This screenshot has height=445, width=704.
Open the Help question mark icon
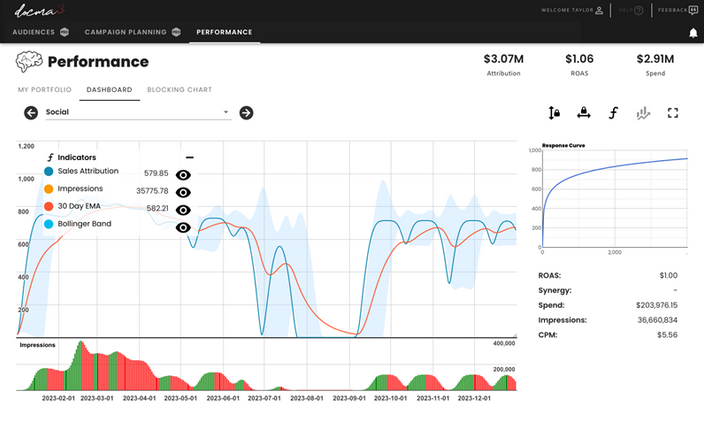pos(638,10)
